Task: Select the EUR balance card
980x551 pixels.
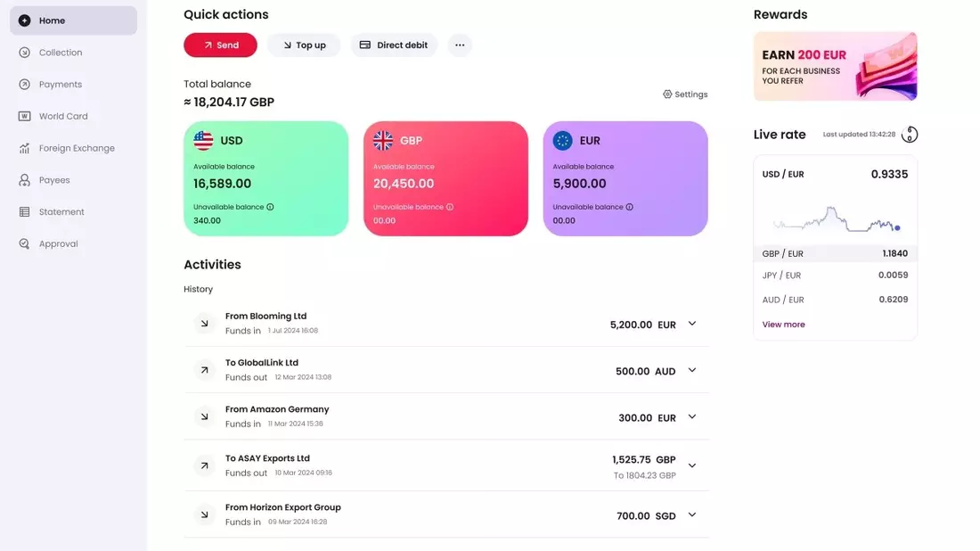Action: point(625,179)
